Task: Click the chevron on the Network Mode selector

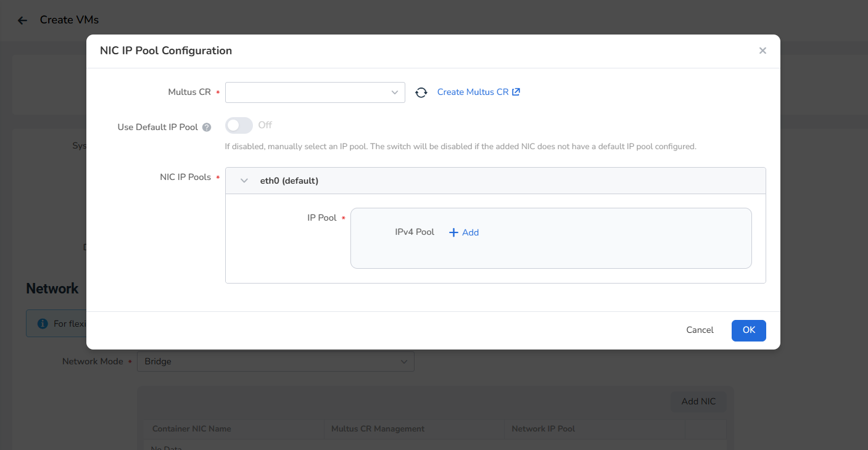Action: (x=404, y=361)
